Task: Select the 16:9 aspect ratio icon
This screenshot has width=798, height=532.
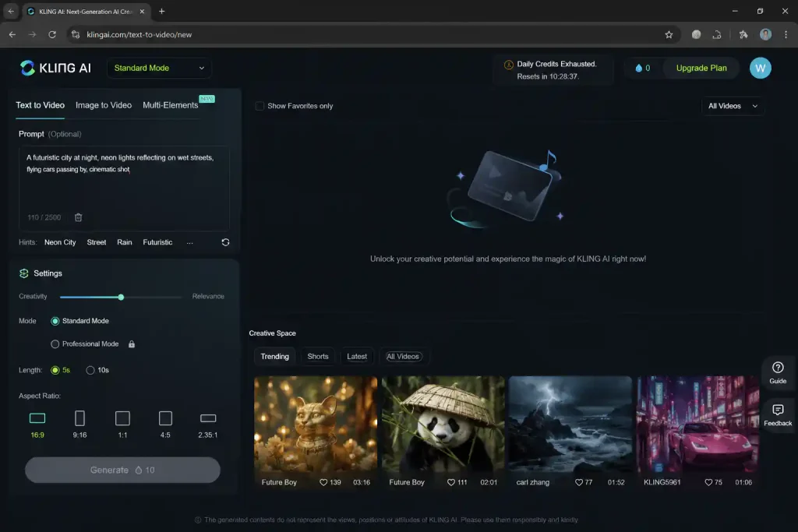Action: (37, 418)
